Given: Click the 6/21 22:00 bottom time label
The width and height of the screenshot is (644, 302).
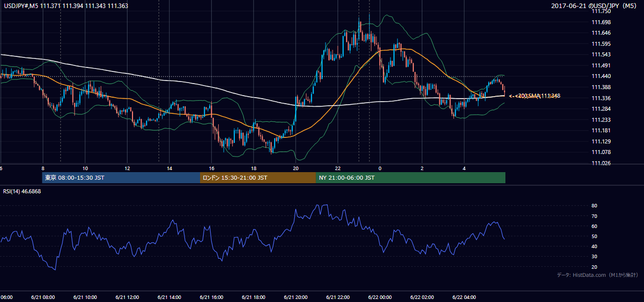Looking at the screenshot, I should (x=338, y=297).
